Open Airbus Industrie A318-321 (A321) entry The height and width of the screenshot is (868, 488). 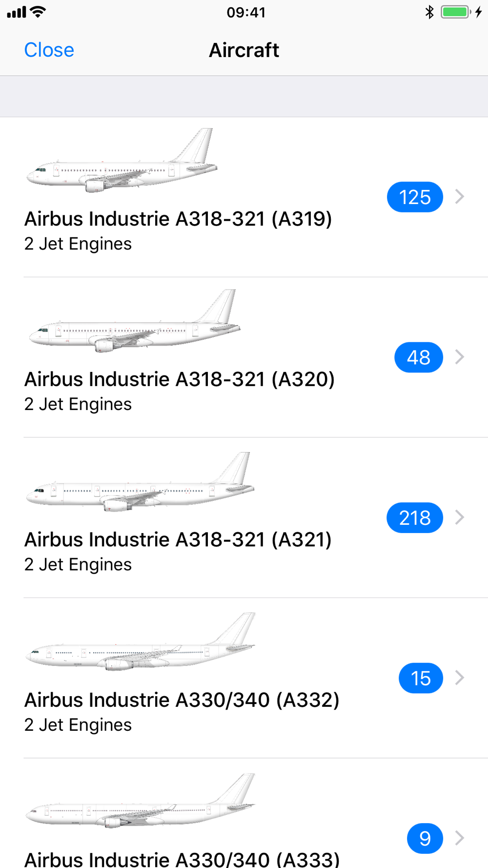pos(244,517)
